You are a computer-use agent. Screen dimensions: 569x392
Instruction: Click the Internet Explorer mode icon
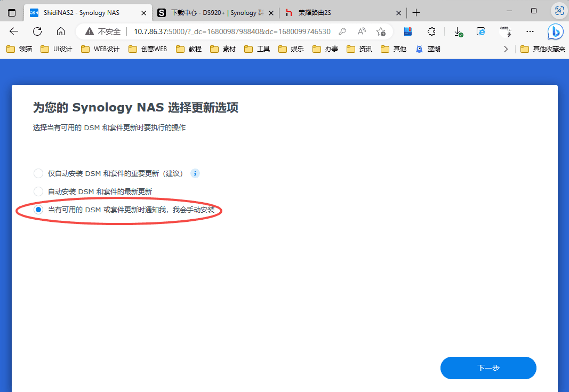(481, 31)
